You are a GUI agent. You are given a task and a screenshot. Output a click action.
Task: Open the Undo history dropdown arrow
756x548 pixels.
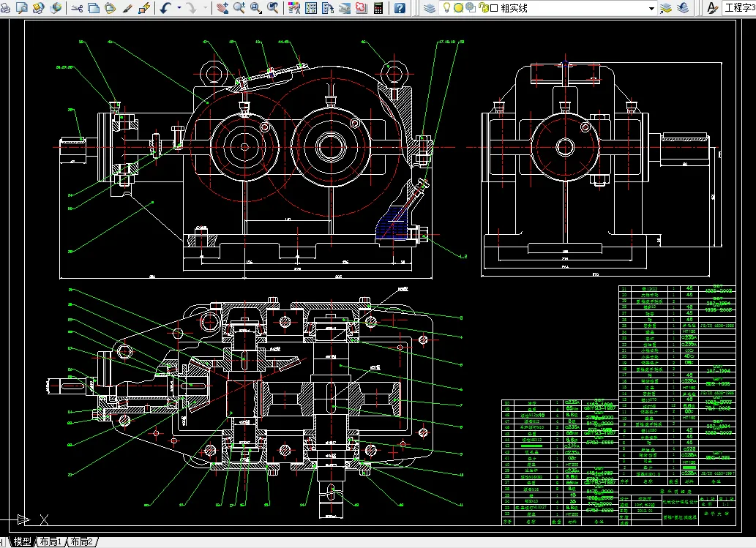point(179,8)
